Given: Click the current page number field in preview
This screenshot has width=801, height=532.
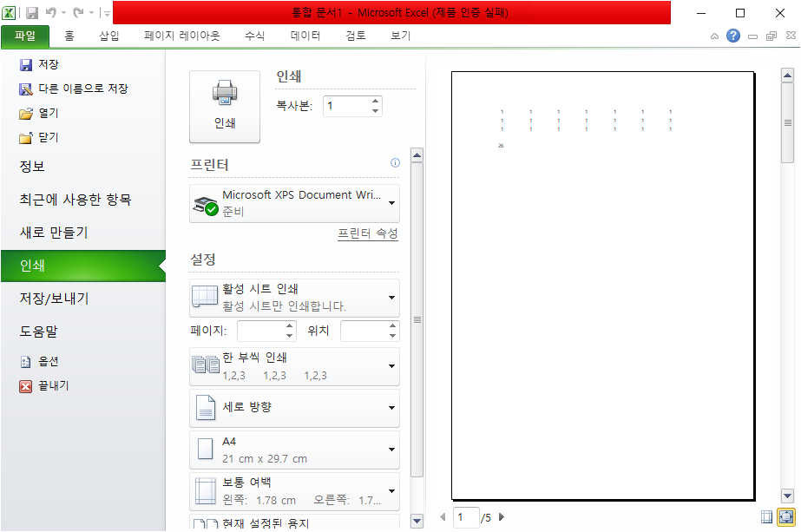Looking at the screenshot, I should pos(466,518).
